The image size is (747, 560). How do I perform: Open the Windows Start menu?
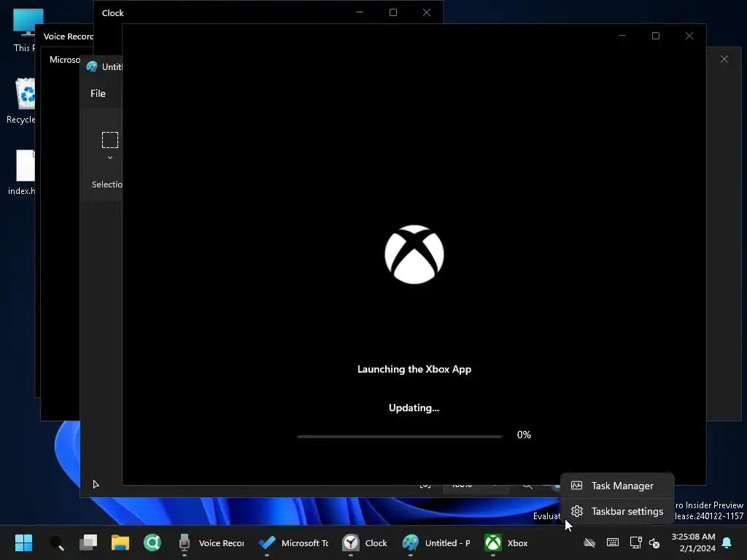pos(23,542)
